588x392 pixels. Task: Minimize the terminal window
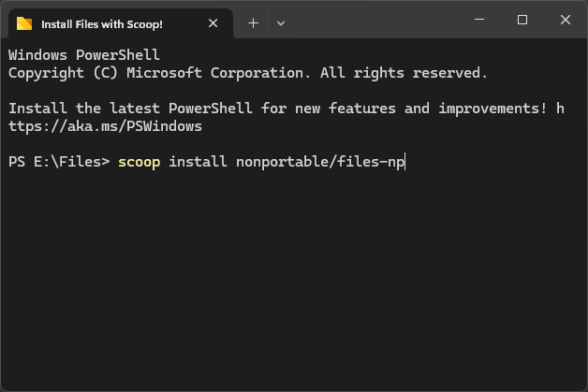click(479, 20)
